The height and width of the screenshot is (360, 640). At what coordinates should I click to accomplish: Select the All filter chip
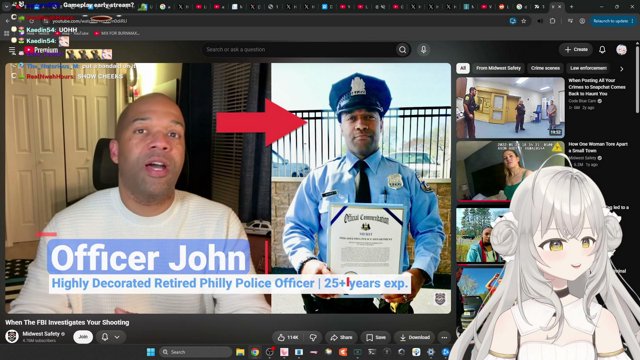462,68
